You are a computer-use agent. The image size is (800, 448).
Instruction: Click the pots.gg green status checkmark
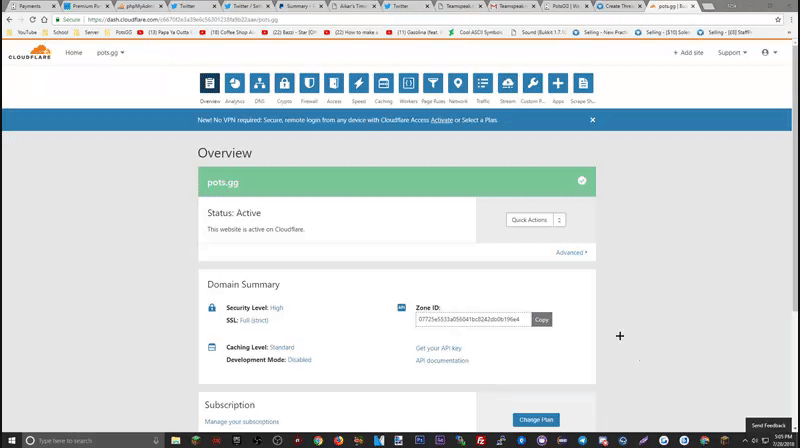(582, 181)
